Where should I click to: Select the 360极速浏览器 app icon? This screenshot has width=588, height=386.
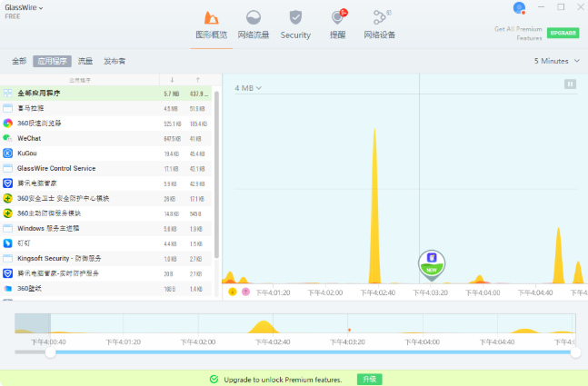click(x=7, y=124)
